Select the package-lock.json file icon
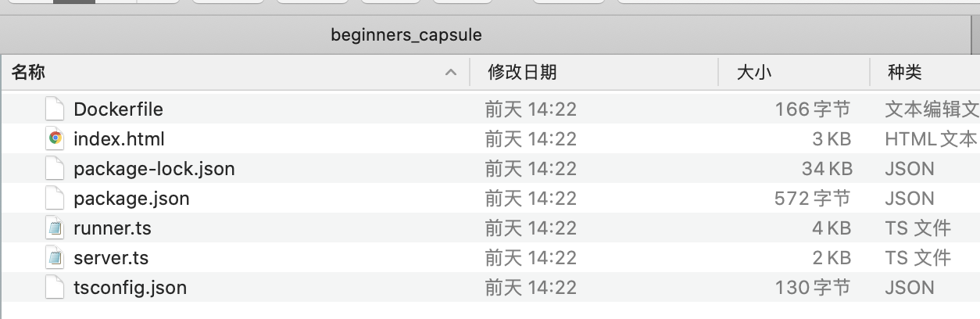980x319 pixels. (54, 168)
